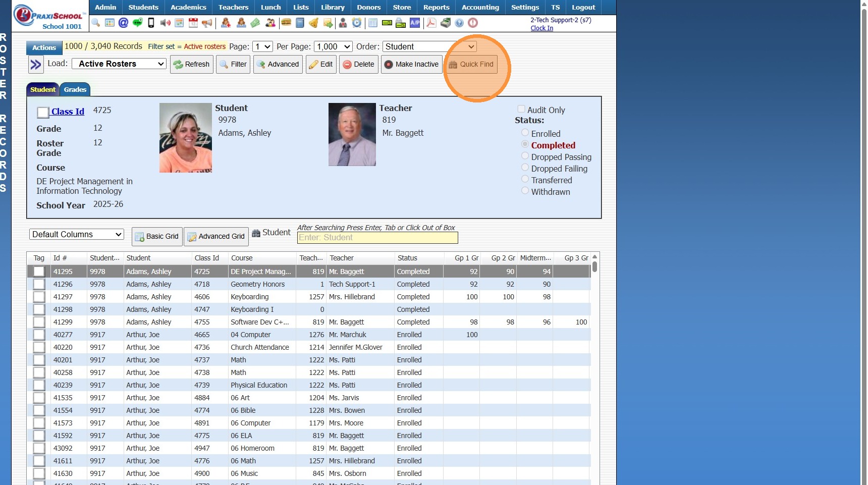Viewport: 868px width, 485px height.
Task: Follow the Clock In link
Action: [541, 28]
